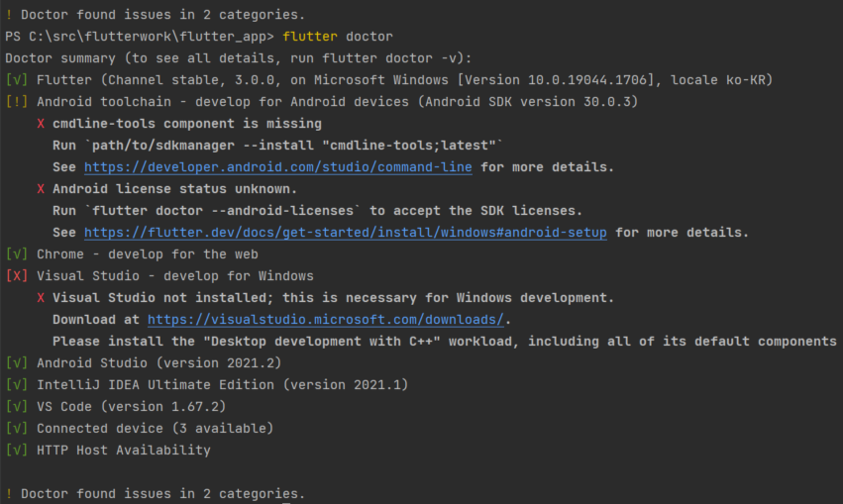Click the 'HTTP Host Availability' line
The width and height of the screenshot is (843, 504).
[x=124, y=451]
